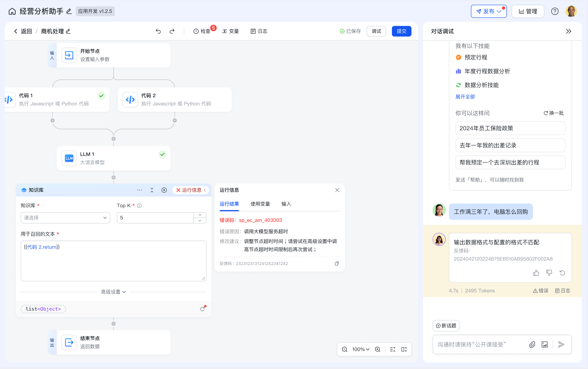Select suggestion 2024年员工保险政策
Image resolution: width=588 pixels, height=369 pixels.
[x=510, y=128]
